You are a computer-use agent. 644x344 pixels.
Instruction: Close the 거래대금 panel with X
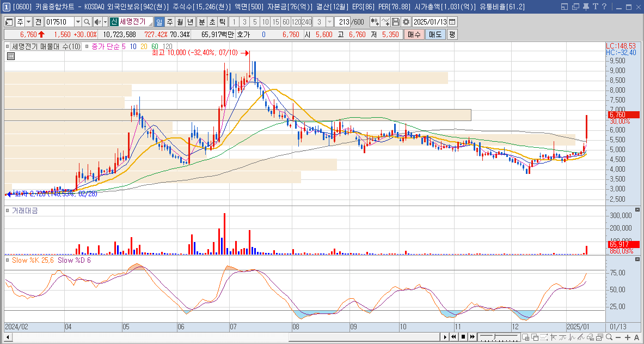pos(637,210)
